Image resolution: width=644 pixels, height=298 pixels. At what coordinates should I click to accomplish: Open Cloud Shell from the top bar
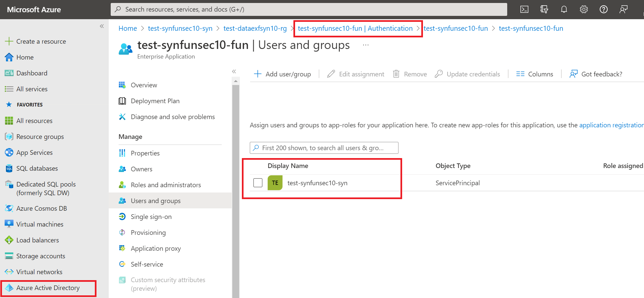(524, 9)
